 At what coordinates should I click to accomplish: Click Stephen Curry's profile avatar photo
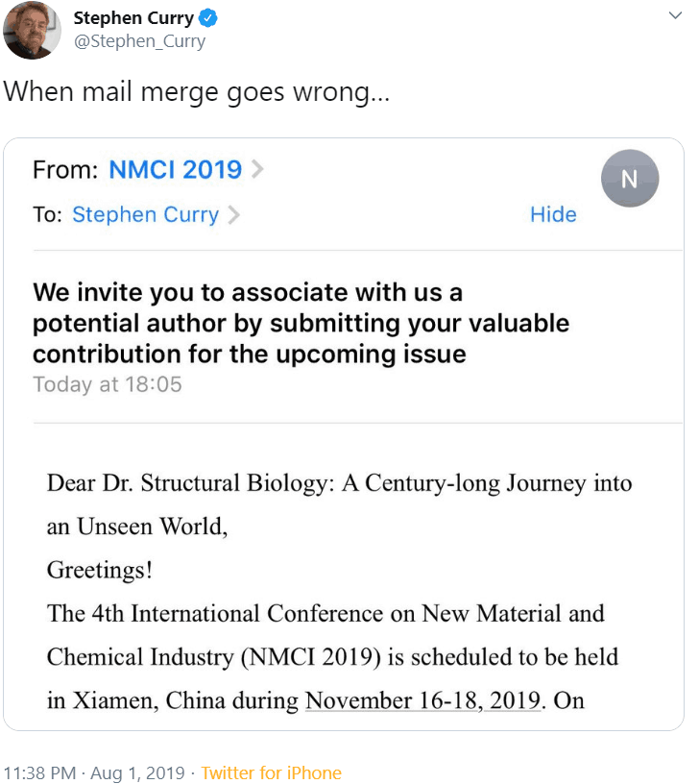tap(33, 30)
